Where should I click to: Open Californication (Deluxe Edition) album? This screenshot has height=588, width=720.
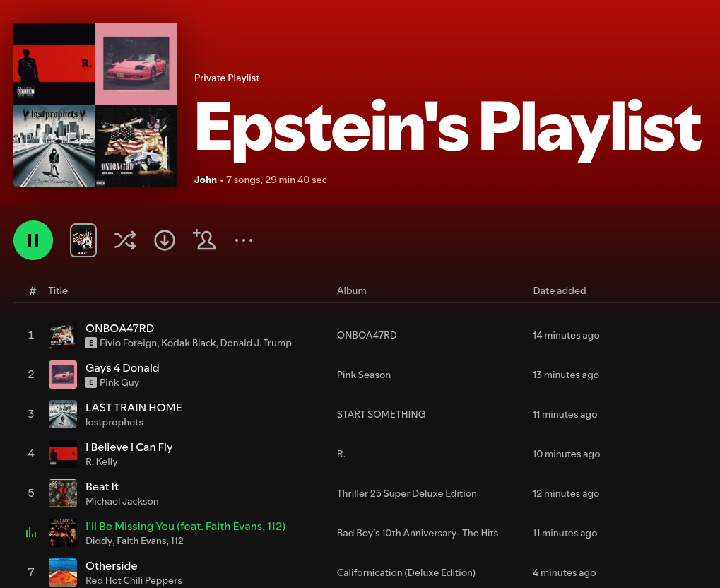pos(406,572)
